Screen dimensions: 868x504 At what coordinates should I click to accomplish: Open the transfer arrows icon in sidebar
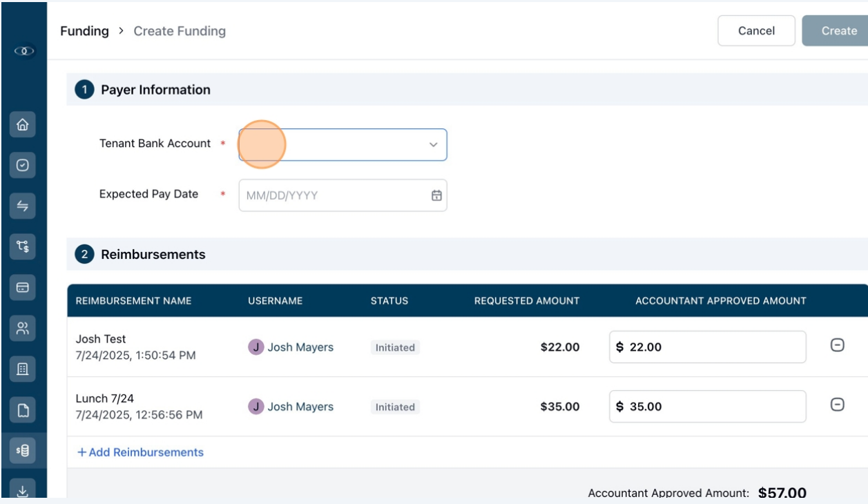point(23,205)
